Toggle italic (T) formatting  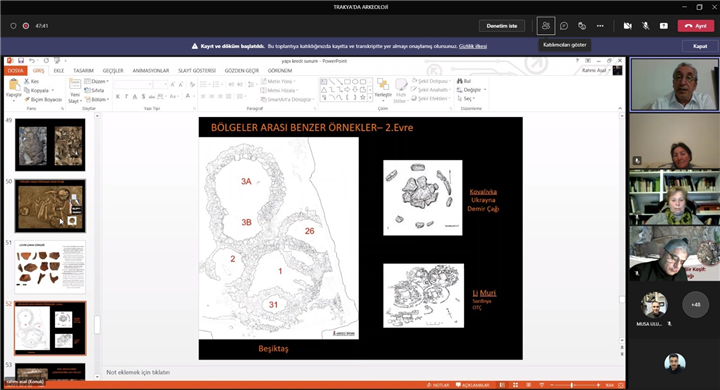(x=126, y=96)
